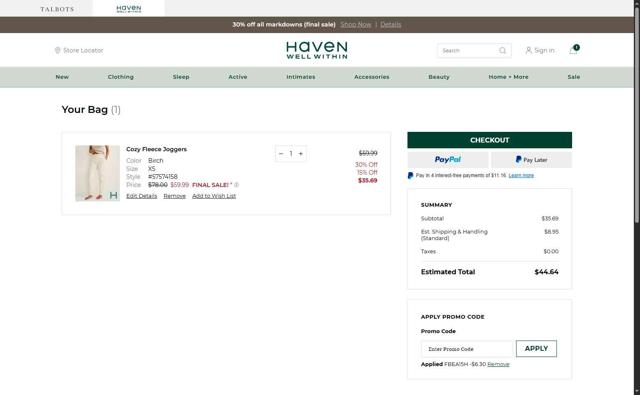Click the Est. Shipping & Handling label
This screenshot has width=640, height=395.
click(454, 235)
